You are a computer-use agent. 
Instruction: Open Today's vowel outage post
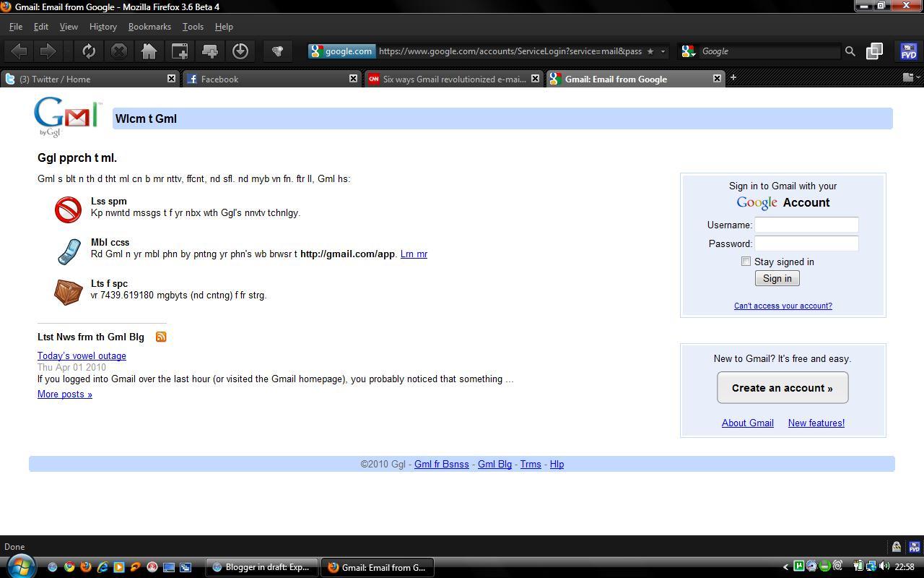click(x=82, y=356)
